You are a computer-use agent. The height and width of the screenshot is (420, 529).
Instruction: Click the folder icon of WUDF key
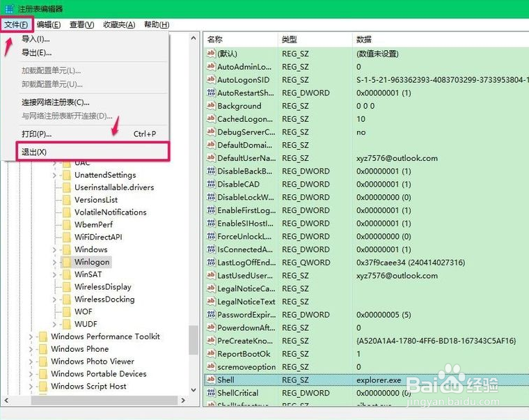[x=67, y=324]
